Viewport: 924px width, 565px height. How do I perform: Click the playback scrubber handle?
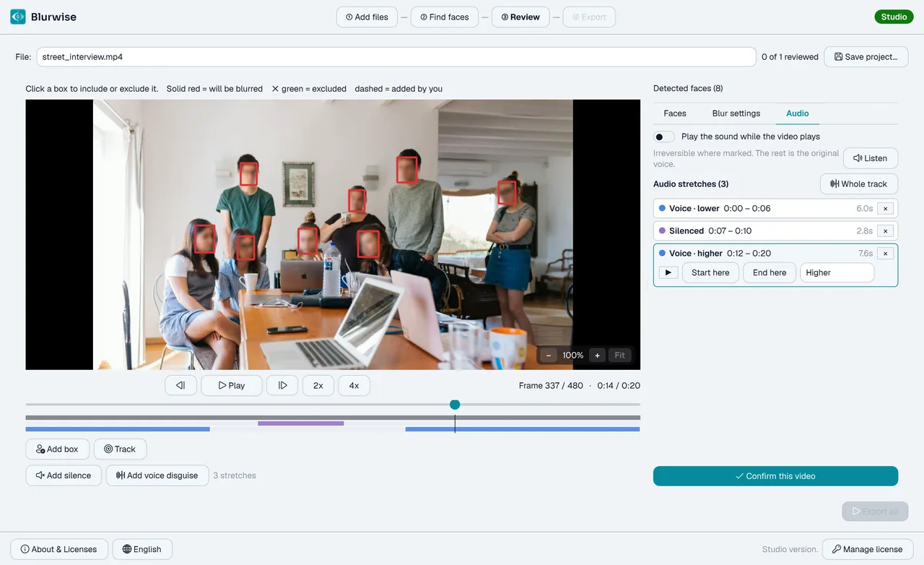click(455, 405)
